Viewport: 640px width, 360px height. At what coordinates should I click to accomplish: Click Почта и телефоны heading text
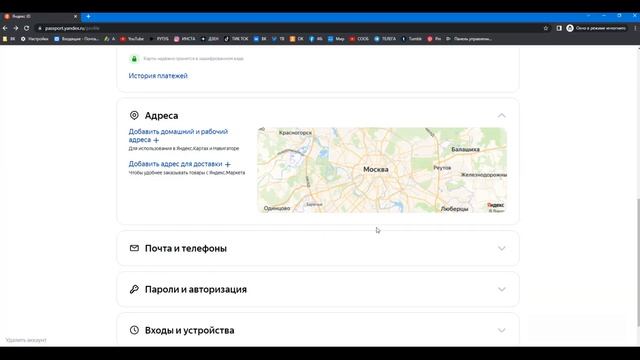[x=186, y=249]
